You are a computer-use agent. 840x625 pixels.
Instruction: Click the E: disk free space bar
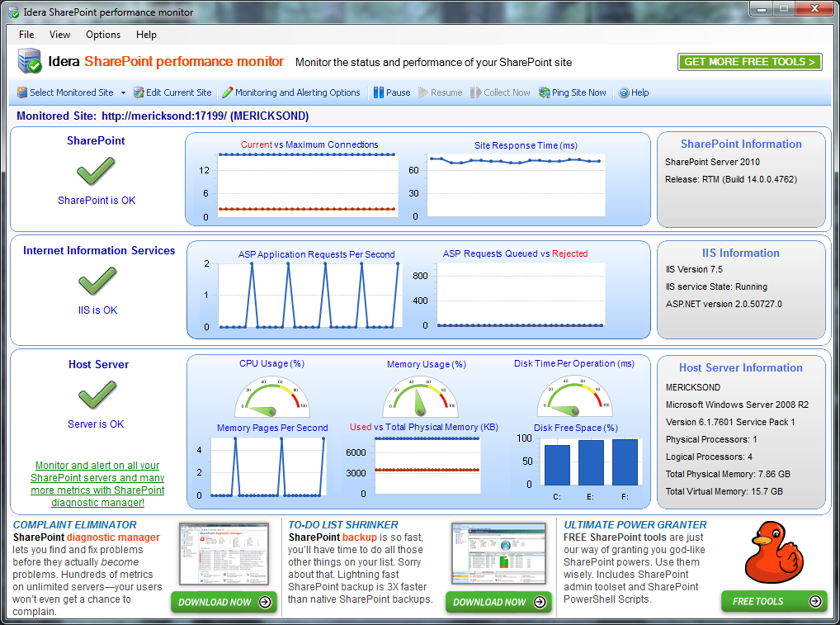point(591,462)
